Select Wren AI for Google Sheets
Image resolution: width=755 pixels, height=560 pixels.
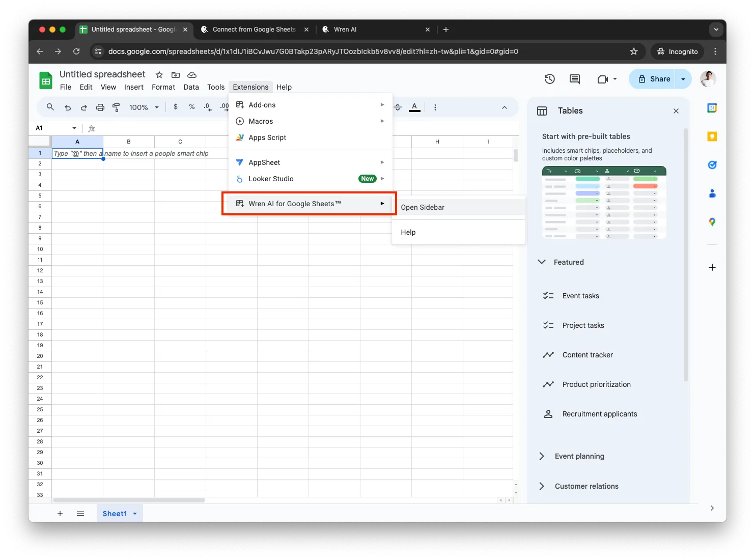[311, 204]
